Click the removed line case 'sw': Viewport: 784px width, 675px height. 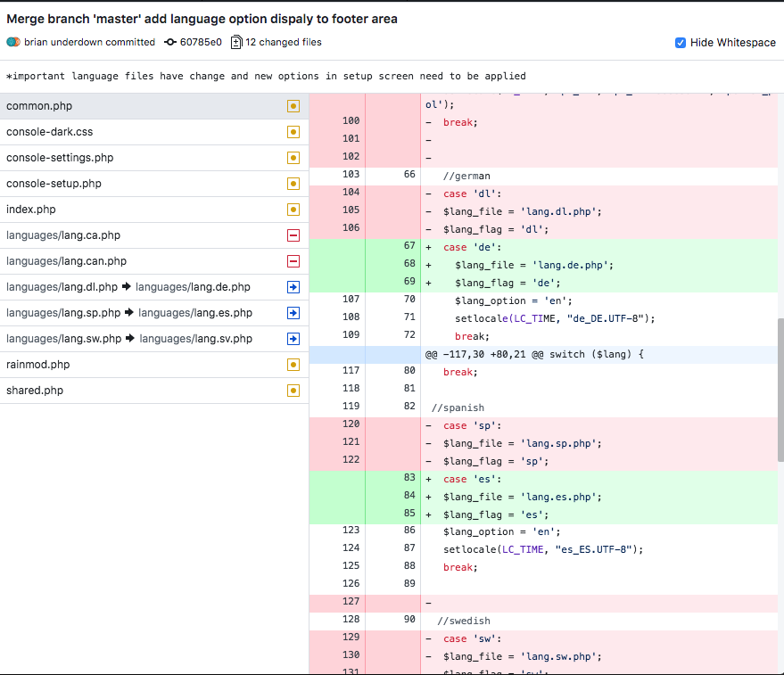click(x=543, y=639)
